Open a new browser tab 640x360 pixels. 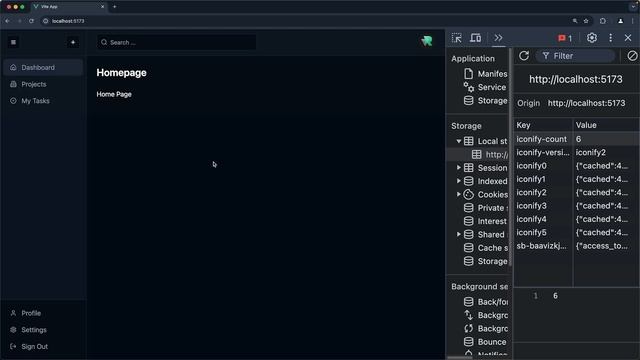[114, 7]
